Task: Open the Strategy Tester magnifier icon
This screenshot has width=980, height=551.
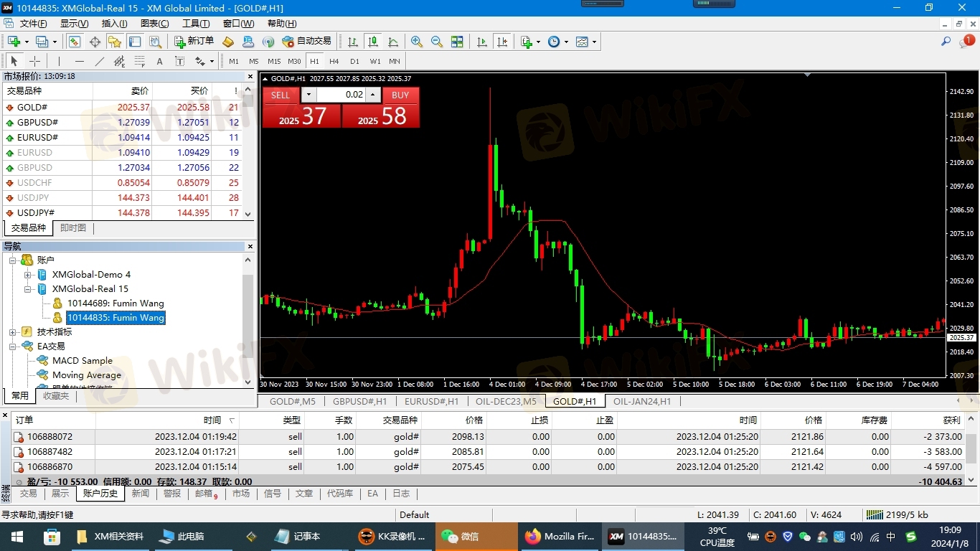Action: tap(154, 42)
